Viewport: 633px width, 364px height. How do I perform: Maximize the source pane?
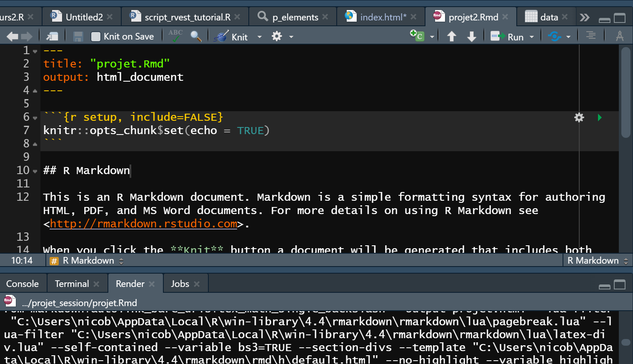click(x=620, y=18)
